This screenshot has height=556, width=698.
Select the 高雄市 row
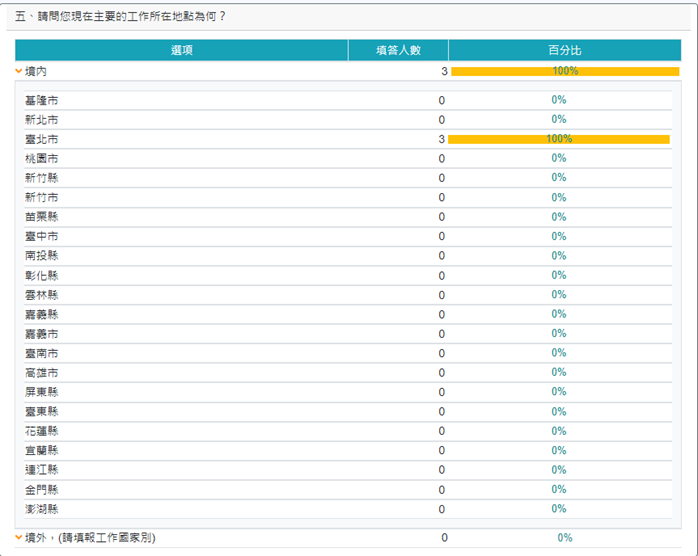click(42, 372)
